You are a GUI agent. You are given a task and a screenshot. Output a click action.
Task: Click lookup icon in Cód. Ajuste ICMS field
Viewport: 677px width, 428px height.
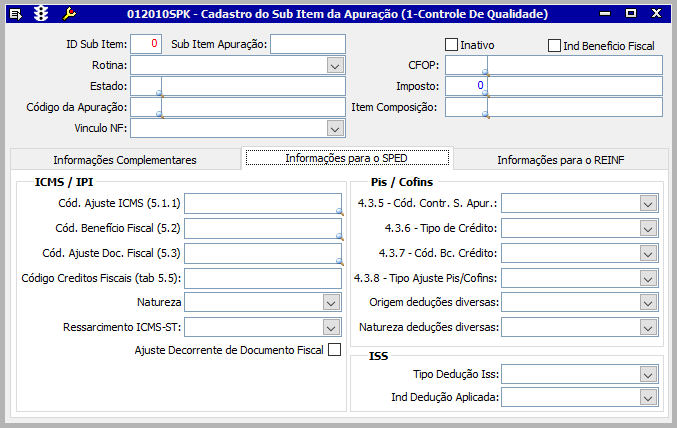tap(339, 211)
